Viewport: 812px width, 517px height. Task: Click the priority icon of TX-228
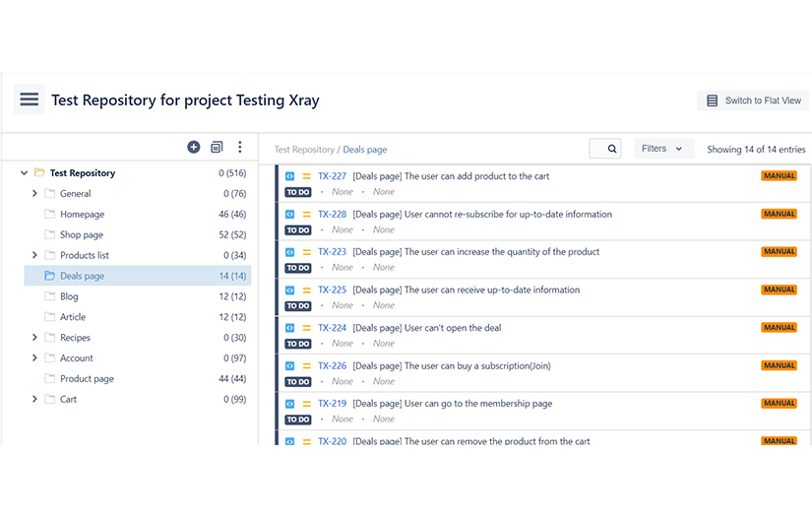tap(306, 215)
